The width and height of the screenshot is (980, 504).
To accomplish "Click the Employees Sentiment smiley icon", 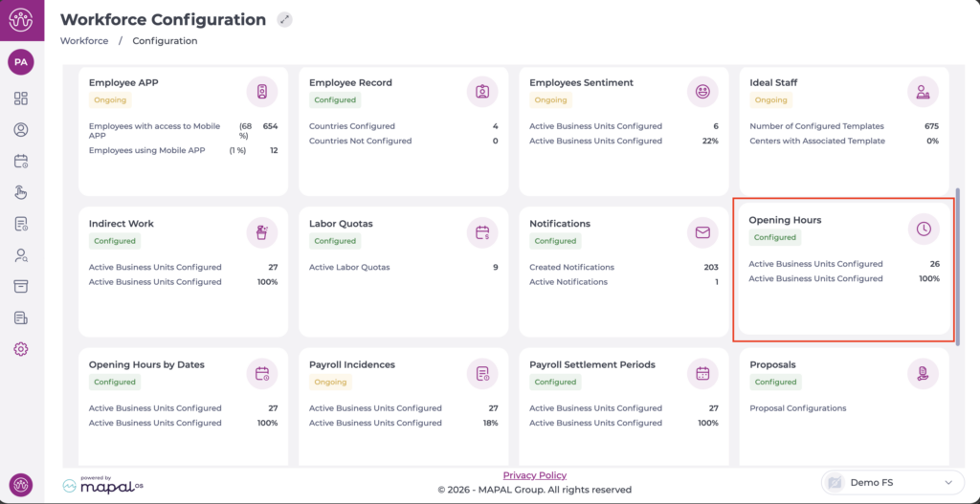I will pos(703,92).
